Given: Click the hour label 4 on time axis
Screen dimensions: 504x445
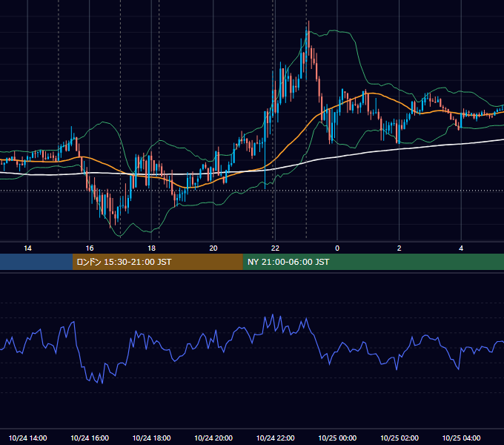Looking at the screenshot, I should (461, 248).
